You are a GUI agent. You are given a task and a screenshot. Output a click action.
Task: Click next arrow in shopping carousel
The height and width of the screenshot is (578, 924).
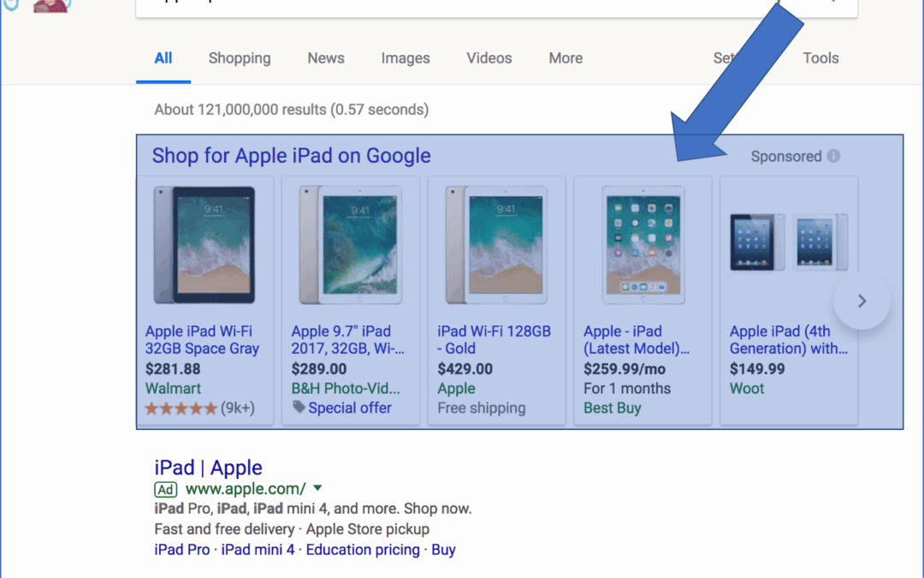tap(862, 301)
